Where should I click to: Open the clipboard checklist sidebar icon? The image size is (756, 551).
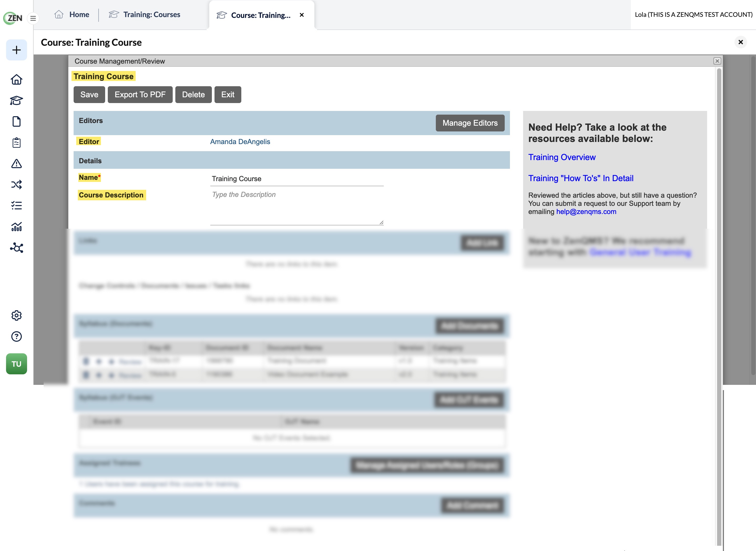pos(16,142)
